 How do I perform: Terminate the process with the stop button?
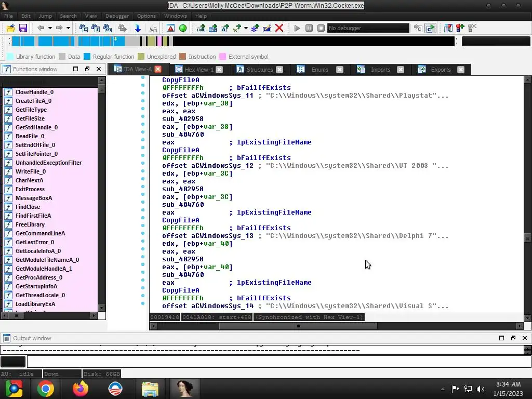(321, 28)
